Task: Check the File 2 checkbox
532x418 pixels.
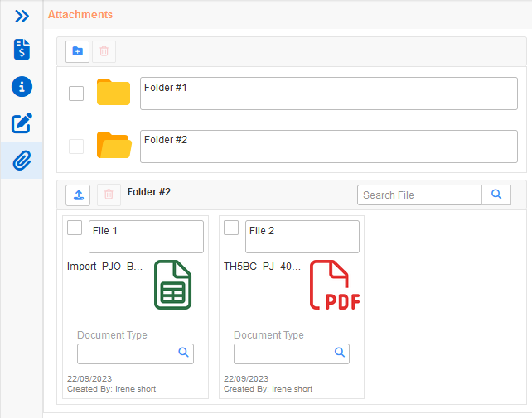Action: click(x=232, y=228)
